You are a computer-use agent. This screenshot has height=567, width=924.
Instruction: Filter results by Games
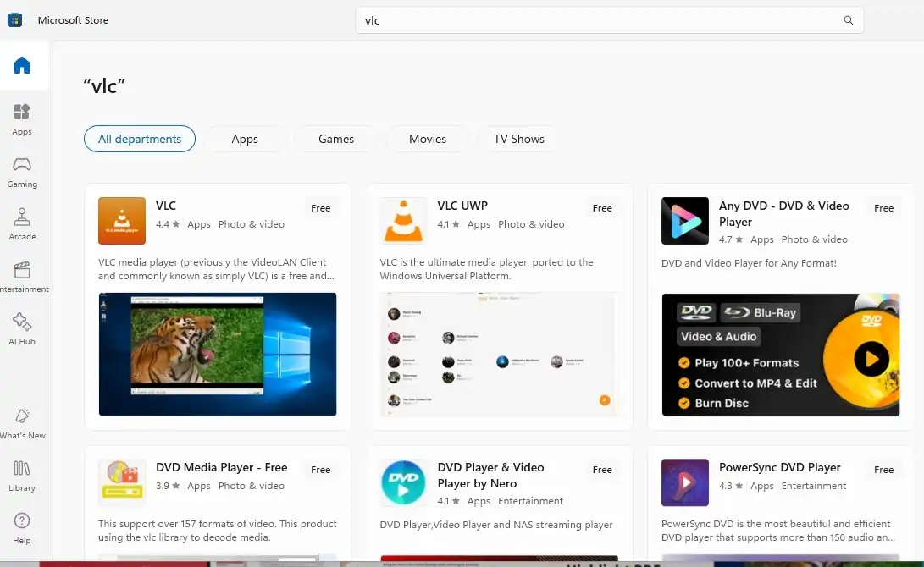click(x=336, y=139)
